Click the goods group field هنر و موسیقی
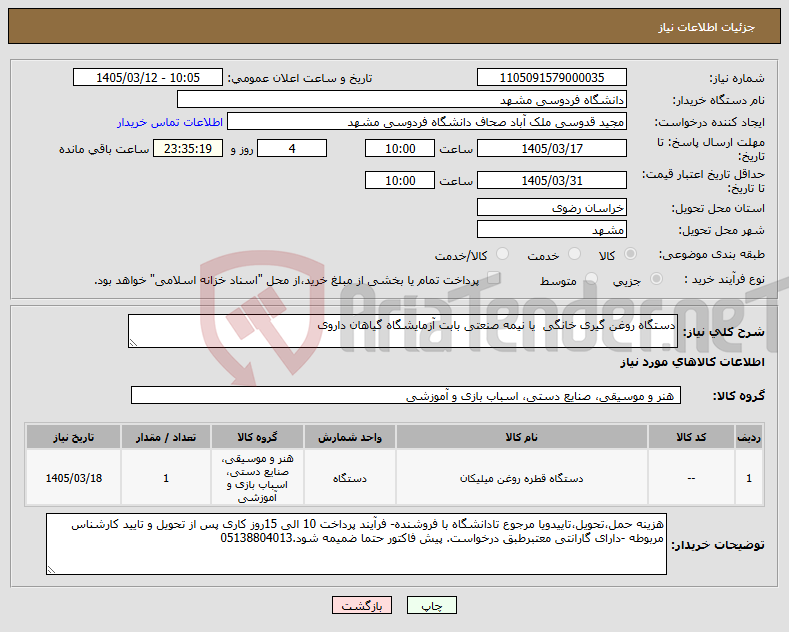Image resolution: width=789 pixels, height=632 pixels. [x=406, y=396]
